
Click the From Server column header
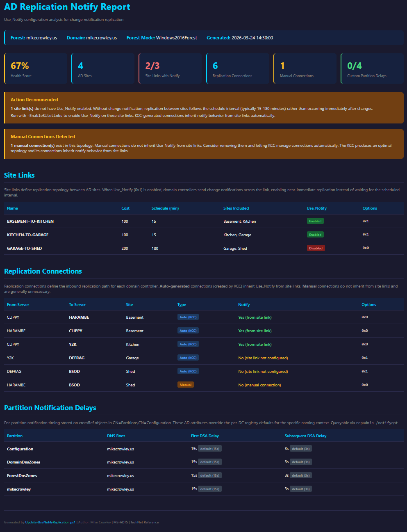18,305
